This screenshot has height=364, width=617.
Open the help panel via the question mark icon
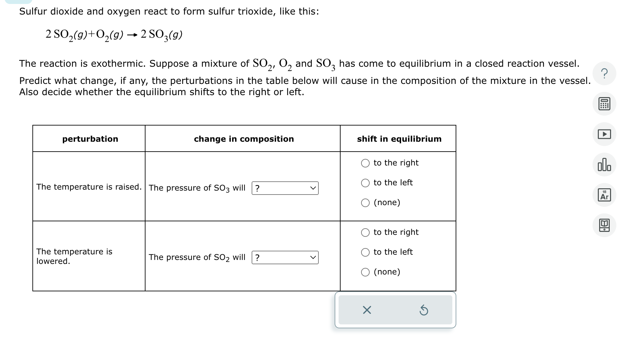click(x=604, y=74)
